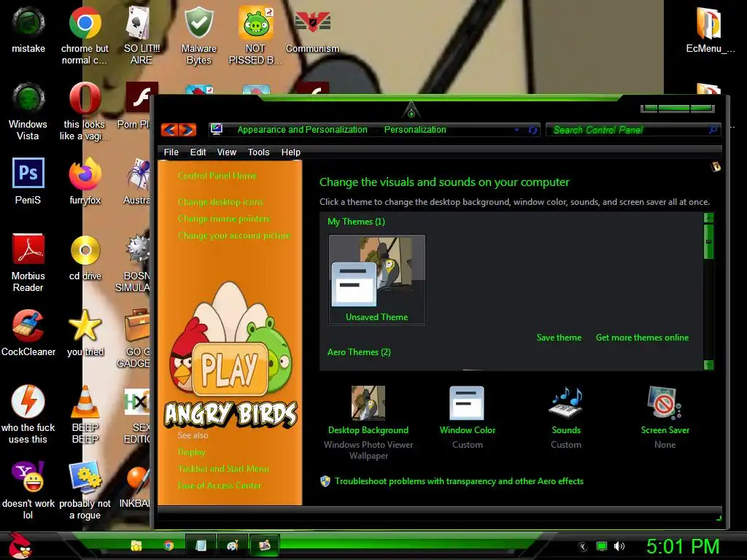The height and width of the screenshot is (560, 747).
Task: Open the Chrome icon in the taskbar
Action: (169, 545)
